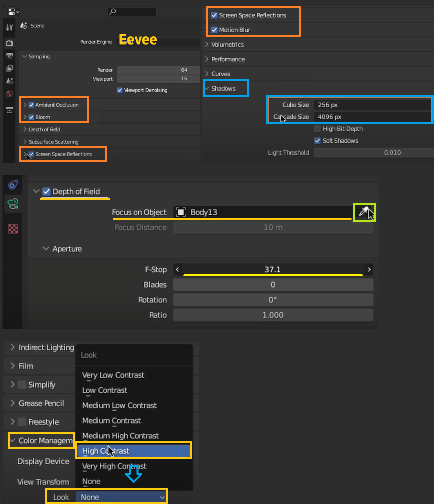This screenshot has width=434, height=504.
Task: Expand the Curves panel
Action: [207, 74]
